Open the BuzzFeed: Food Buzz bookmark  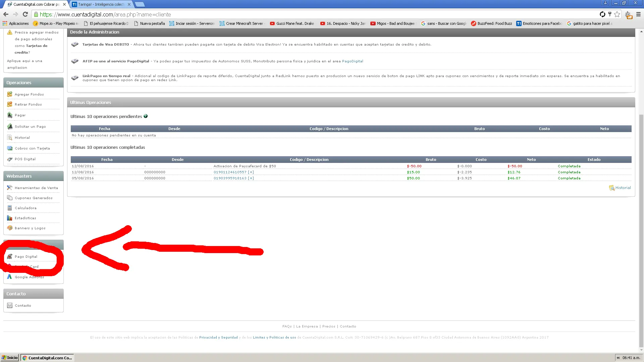[x=491, y=23]
